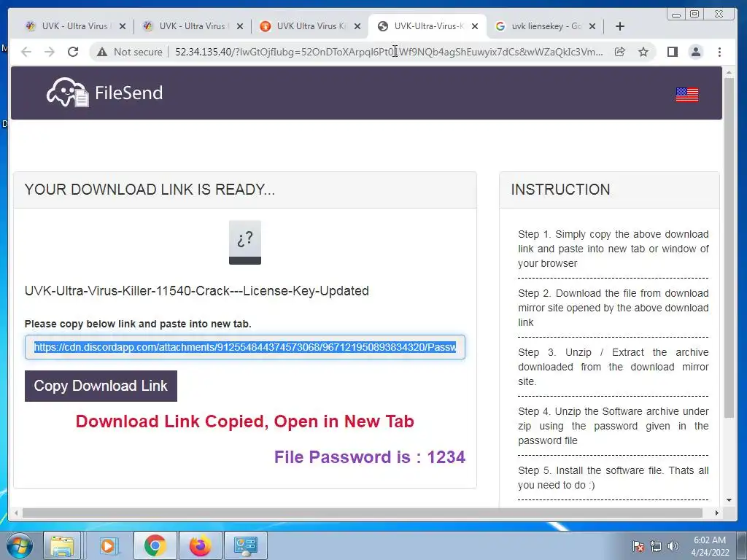Click 'Download Link Copied, Open in New Tab'
Screen dimensions: 747x560
[x=245, y=421]
